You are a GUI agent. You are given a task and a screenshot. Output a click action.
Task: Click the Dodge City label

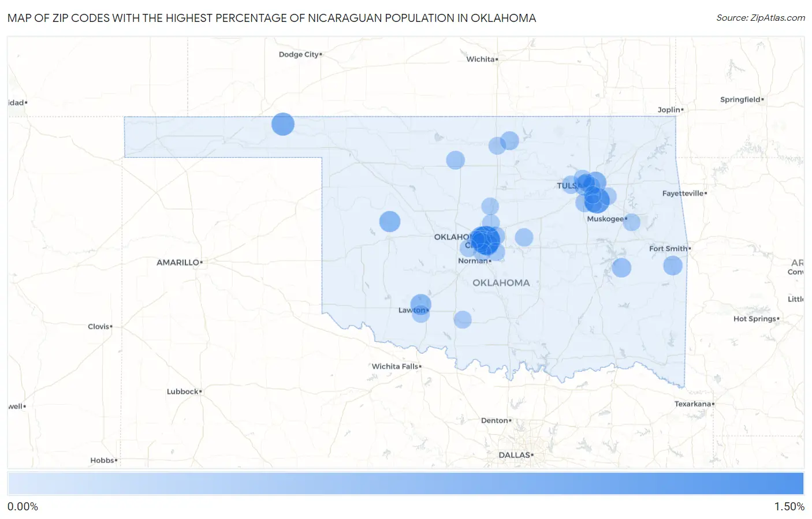(299, 54)
